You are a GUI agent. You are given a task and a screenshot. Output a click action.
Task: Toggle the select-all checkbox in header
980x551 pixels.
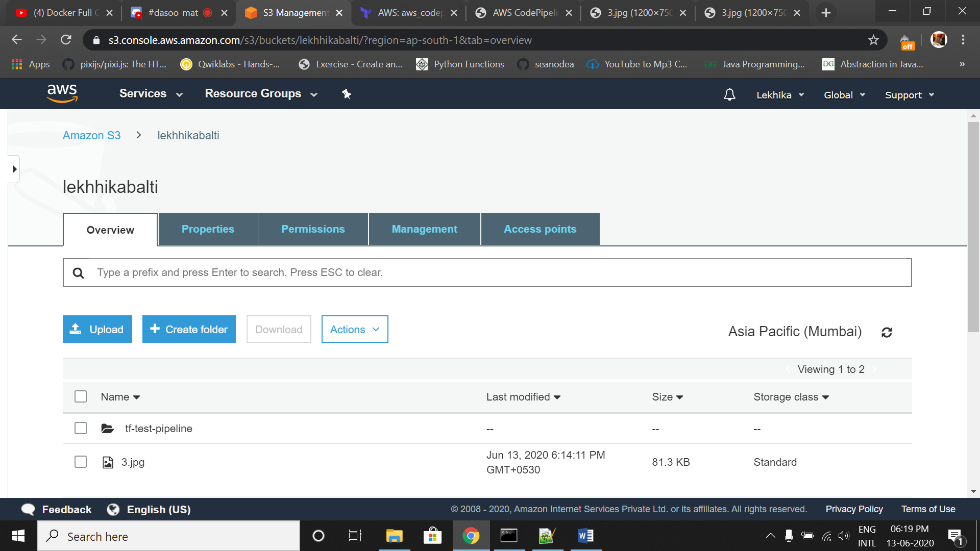coord(81,397)
